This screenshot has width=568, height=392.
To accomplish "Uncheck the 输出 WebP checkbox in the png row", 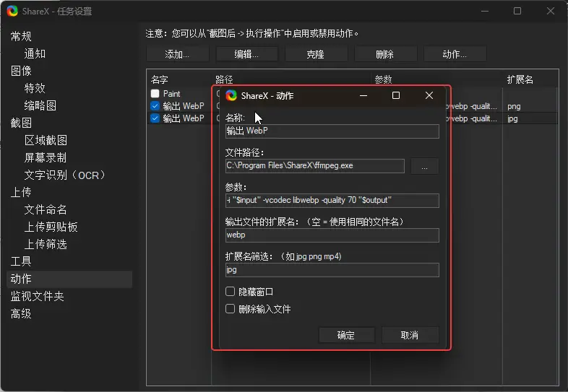I will 155,106.
